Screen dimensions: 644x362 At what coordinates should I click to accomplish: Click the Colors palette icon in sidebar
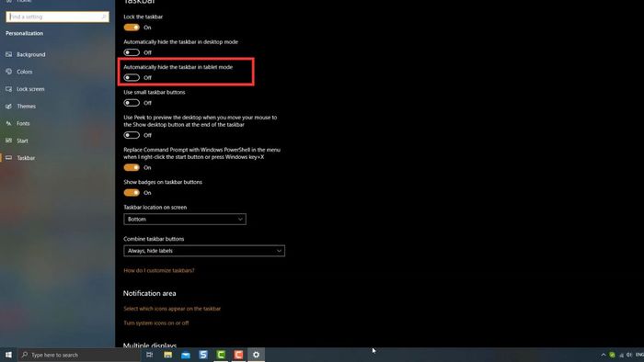(8, 72)
